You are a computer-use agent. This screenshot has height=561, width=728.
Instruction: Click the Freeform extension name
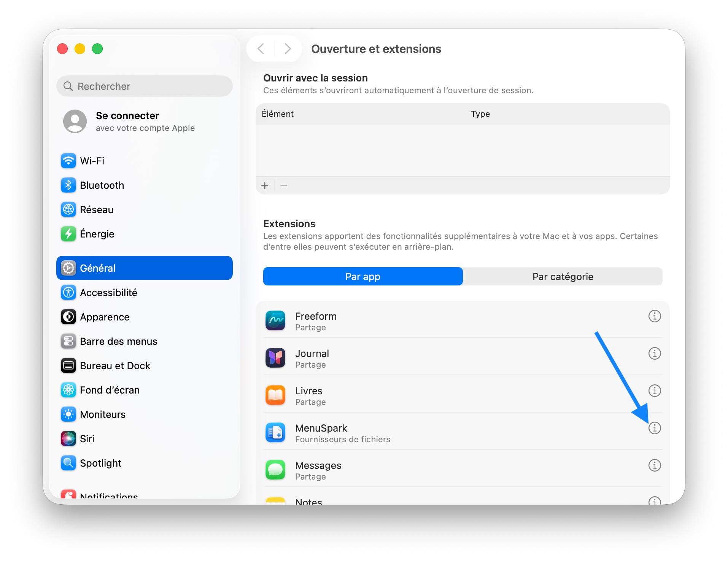pos(316,316)
